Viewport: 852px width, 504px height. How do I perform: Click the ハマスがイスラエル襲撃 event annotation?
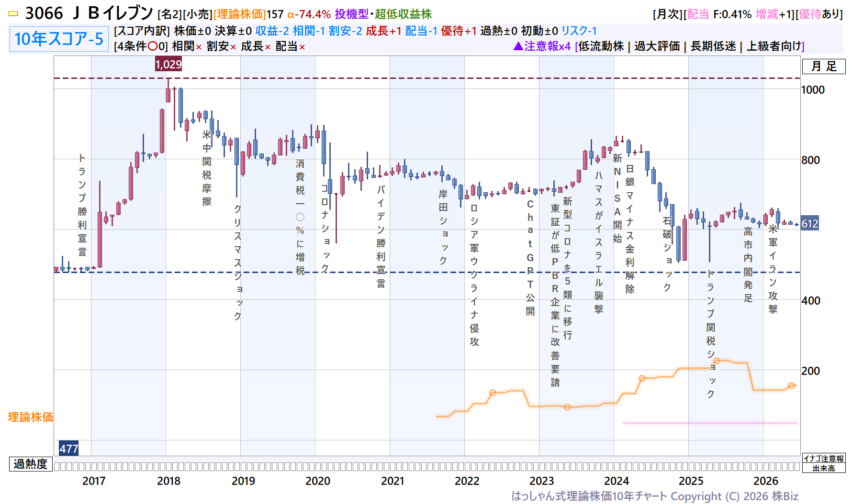click(599, 242)
